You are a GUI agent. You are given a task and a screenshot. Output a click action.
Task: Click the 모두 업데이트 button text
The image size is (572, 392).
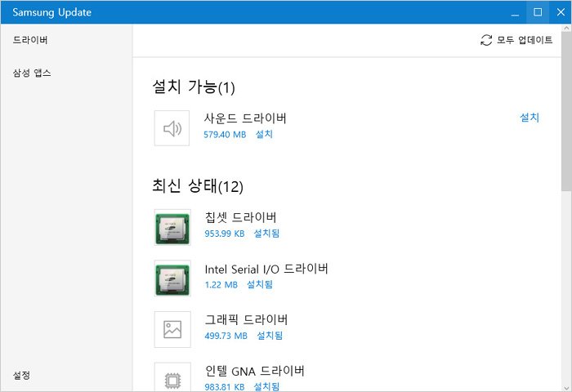coord(525,40)
